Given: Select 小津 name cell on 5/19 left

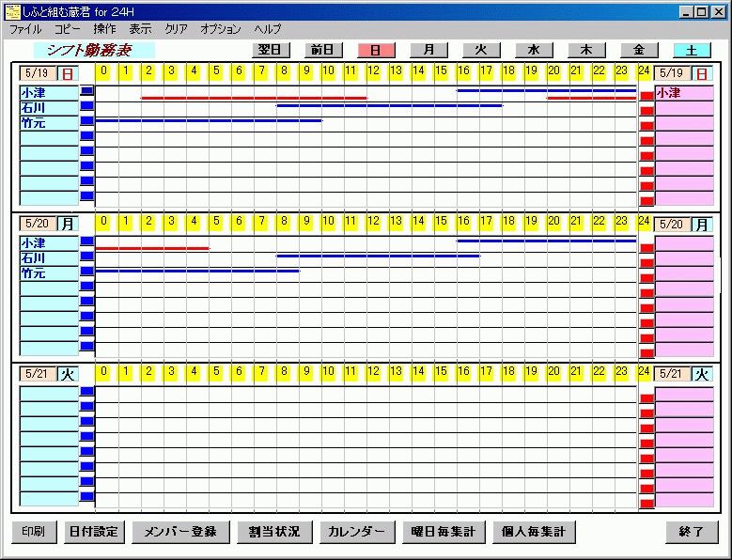Looking at the screenshot, I should click(49, 93).
